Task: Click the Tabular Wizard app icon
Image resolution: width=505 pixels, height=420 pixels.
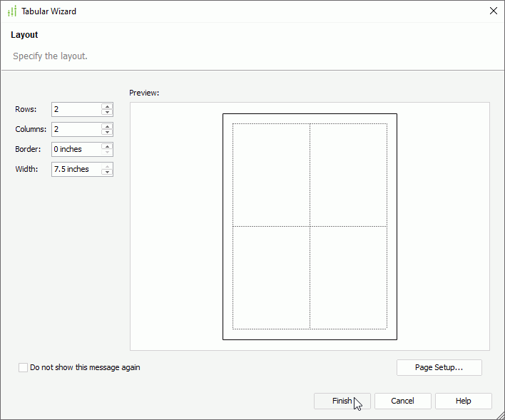Action: click(x=12, y=11)
